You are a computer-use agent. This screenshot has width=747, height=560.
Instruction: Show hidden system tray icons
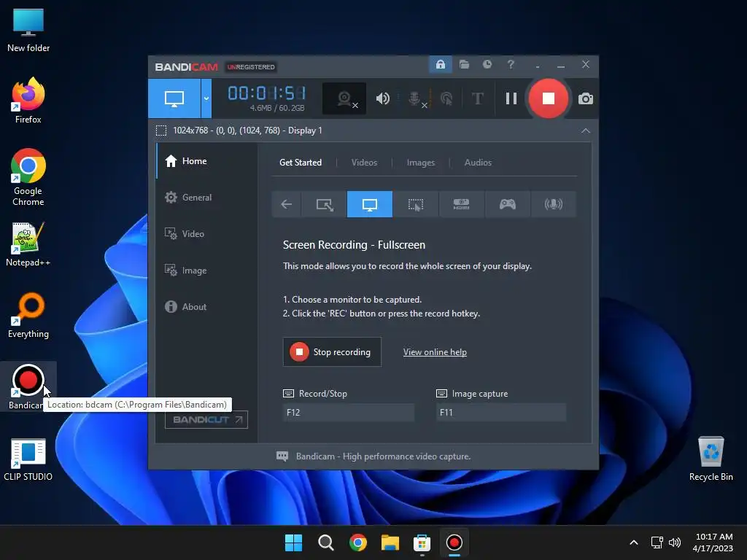pos(634,542)
